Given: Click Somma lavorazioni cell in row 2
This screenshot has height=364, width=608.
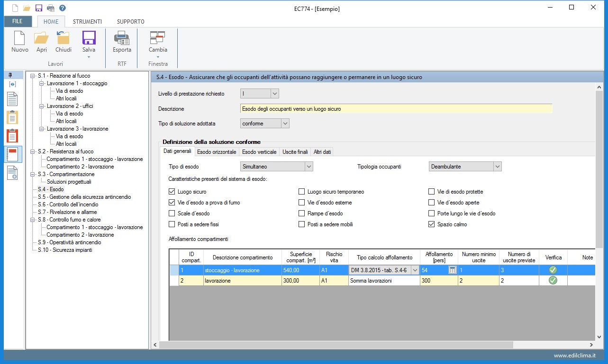Looking at the screenshot, I should (x=384, y=281).
